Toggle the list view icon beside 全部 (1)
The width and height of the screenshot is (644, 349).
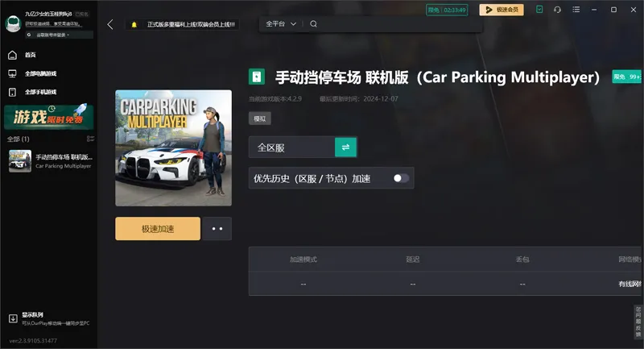pos(90,139)
